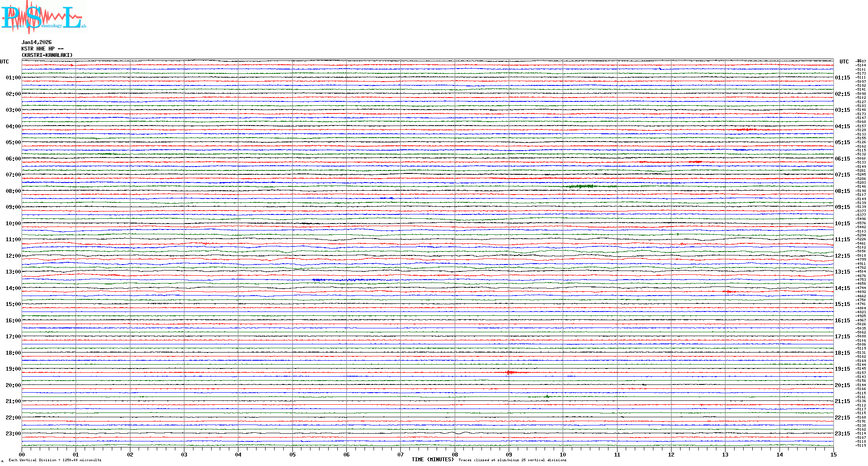
Task: Select the 23:00 hour label on left
Action: click(13, 434)
